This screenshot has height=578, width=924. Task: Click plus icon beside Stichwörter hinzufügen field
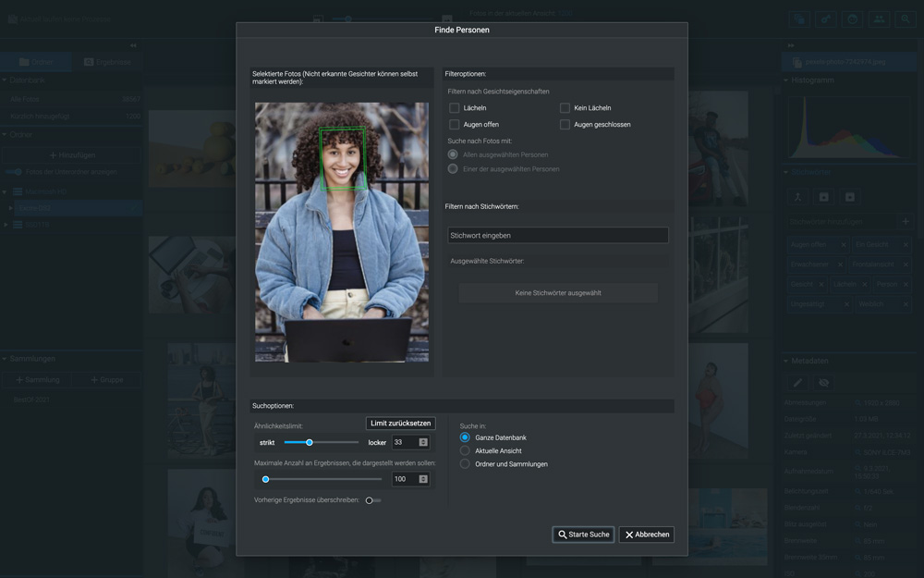click(906, 222)
